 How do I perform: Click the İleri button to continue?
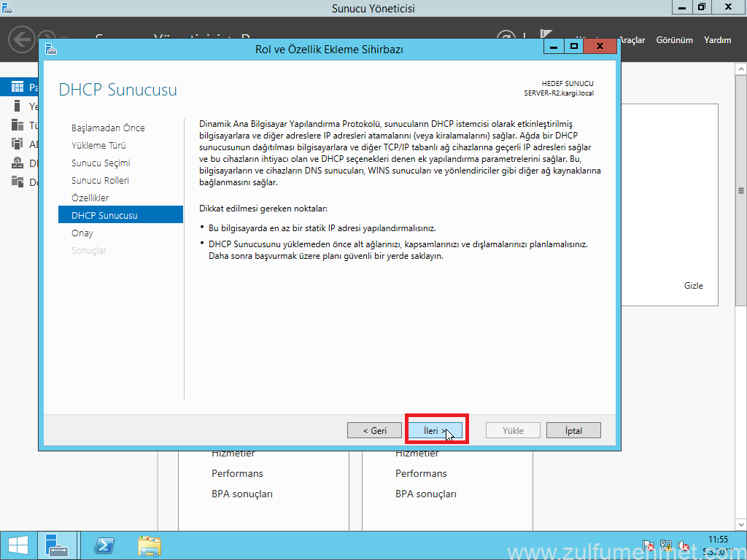[x=434, y=430]
